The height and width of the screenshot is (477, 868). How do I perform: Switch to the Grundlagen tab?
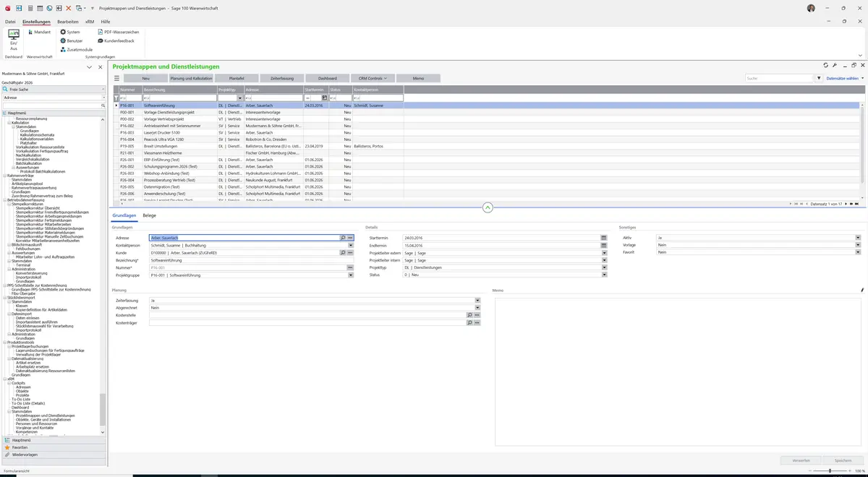[x=124, y=215]
